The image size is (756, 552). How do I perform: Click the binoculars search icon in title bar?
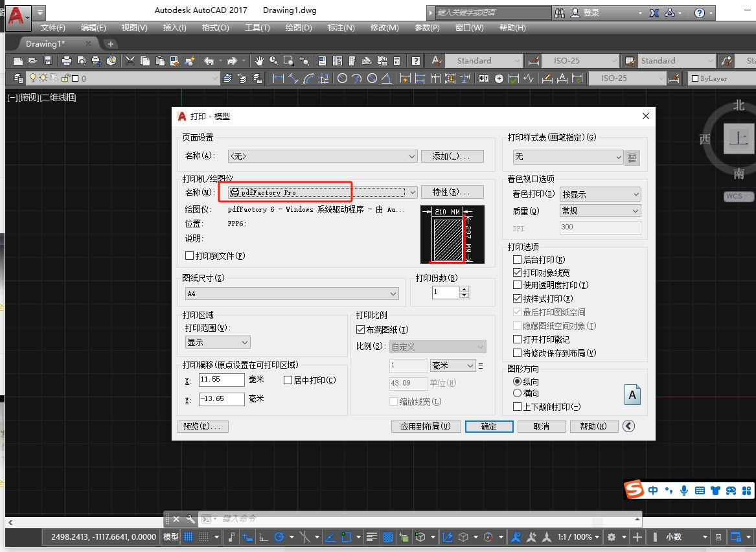point(560,13)
